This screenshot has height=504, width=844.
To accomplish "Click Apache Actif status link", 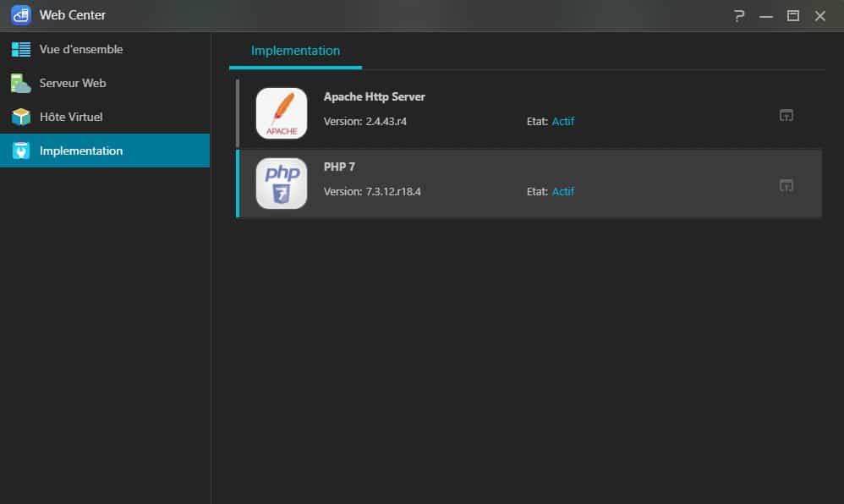I will click(x=563, y=121).
